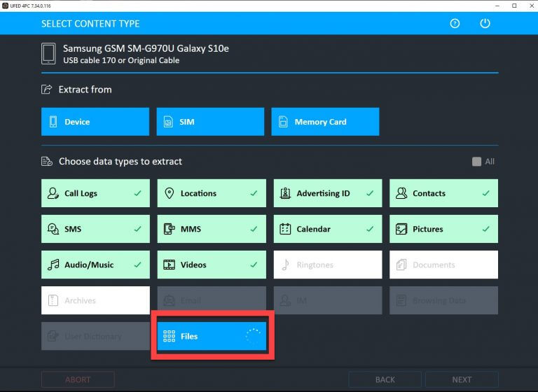Toggle the Pictures data type
Screen dimensions: 538x392
(443, 229)
